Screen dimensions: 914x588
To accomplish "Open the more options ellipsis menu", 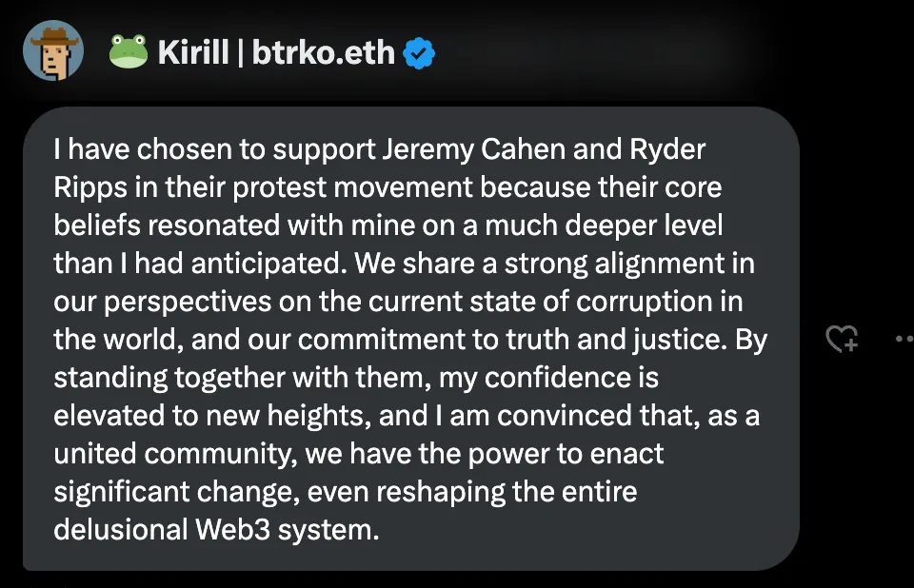I will (x=904, y=339).
